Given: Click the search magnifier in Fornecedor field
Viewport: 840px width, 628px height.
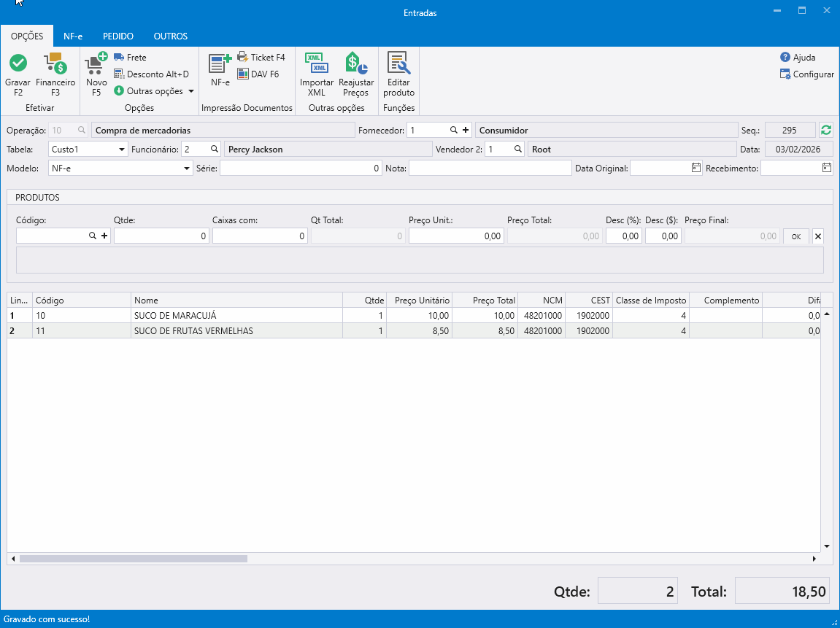Looking at the screenshot, I should pos(453,130).
